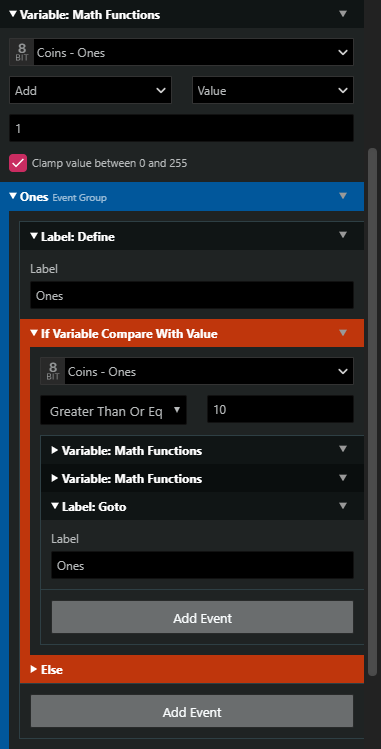Click the Label: Goto field containing Ones
The height and width of the screenshot is (749, 381).
202,566
